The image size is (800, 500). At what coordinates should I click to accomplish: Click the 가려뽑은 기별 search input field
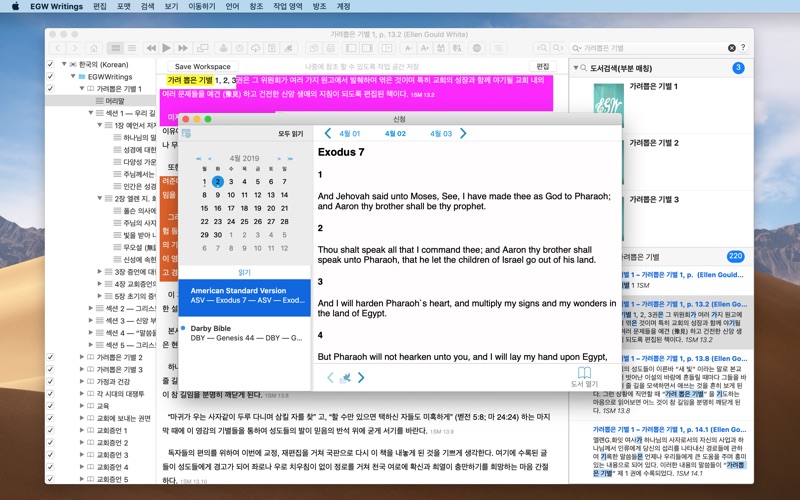pyautogui.click(x=654, y=48)
